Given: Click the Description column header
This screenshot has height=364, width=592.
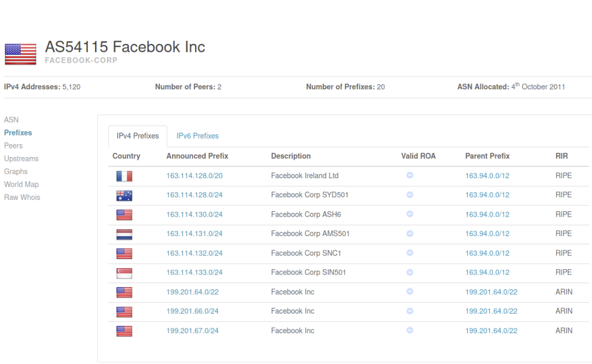Looking at the screenshot, I should click(291, 156).
